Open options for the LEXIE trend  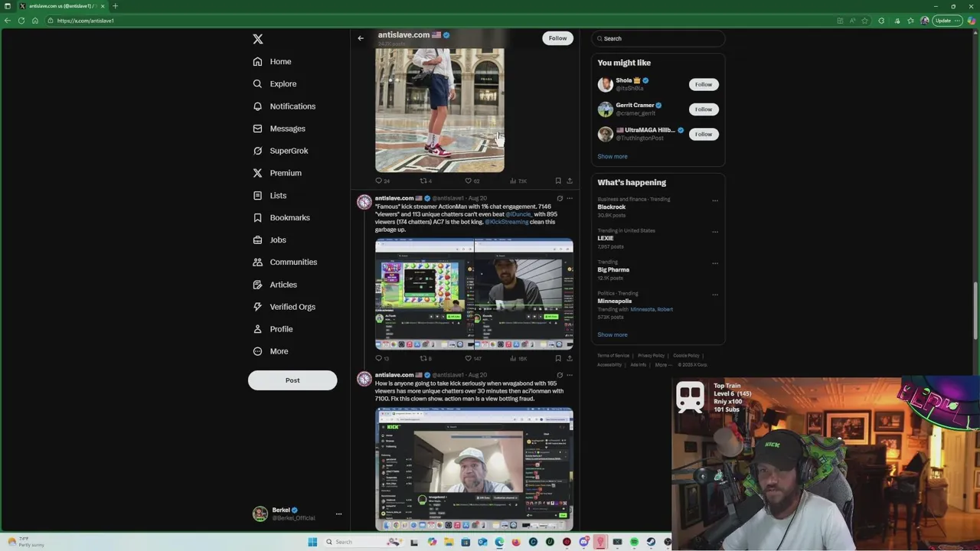coord(715,232)
